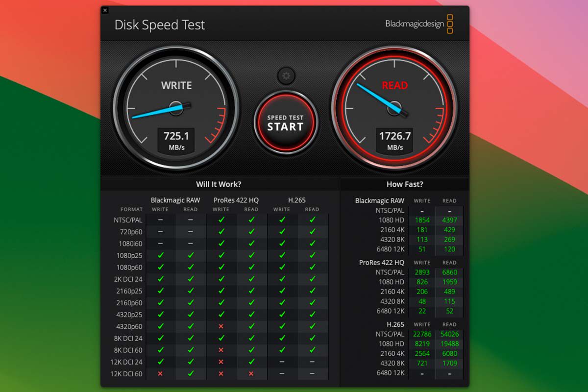
Task: Click the green check for 12K DCI 60 Blackmagic RAW read
Action: click(x=191, y=373)
